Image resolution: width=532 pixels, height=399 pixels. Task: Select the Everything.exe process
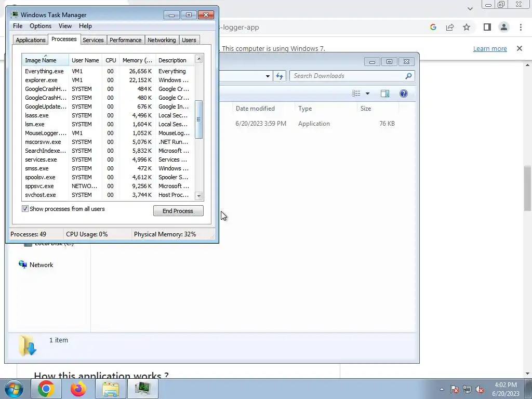point(108,71)
